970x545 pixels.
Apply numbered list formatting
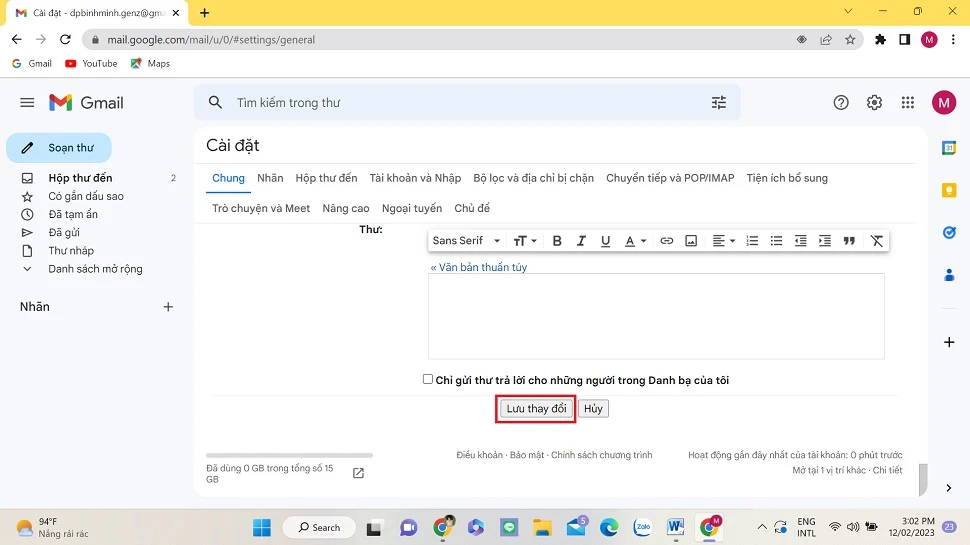pos(752,241)
